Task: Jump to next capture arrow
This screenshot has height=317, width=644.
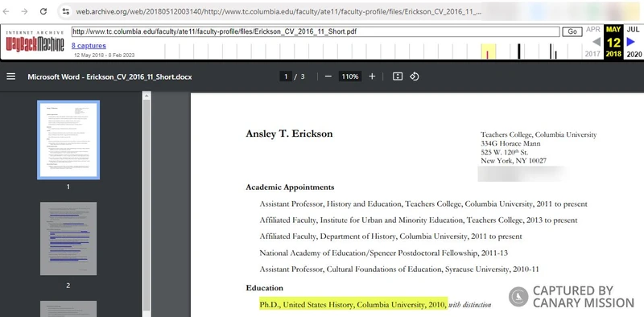Action: click(x=631, y=42)
